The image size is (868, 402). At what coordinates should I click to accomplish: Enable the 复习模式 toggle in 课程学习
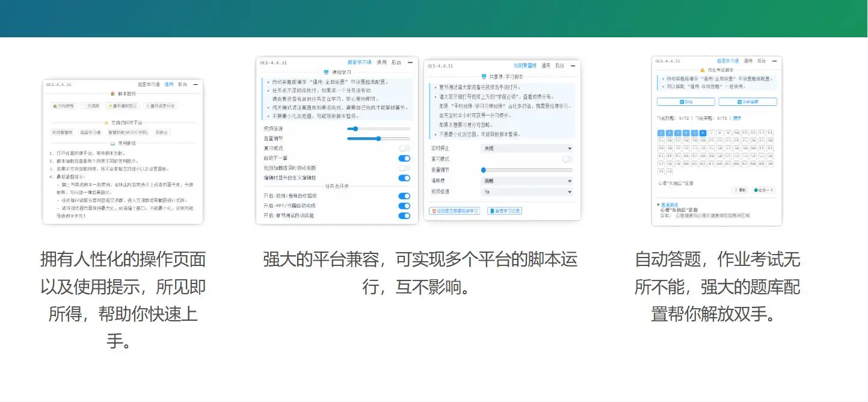coord(404,149)
